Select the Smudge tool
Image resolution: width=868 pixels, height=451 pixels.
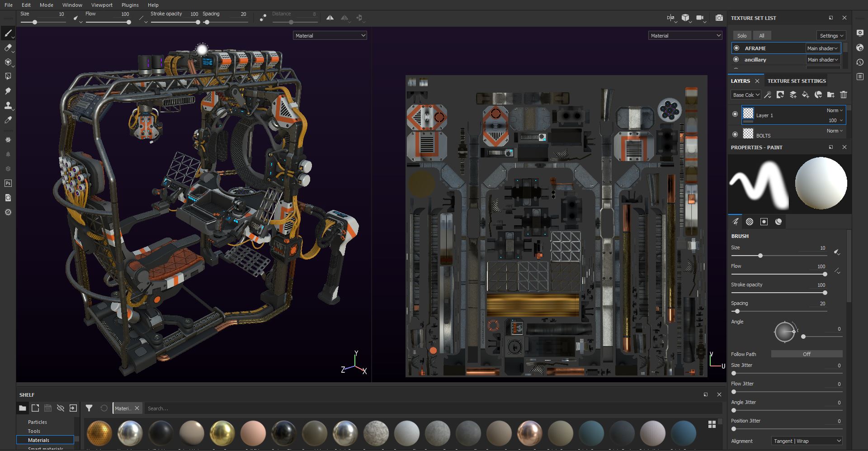click(8, 91)
